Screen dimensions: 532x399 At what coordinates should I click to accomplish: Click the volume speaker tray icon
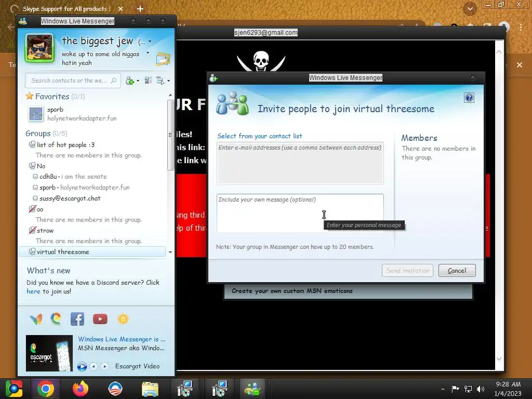coord(481,389)
